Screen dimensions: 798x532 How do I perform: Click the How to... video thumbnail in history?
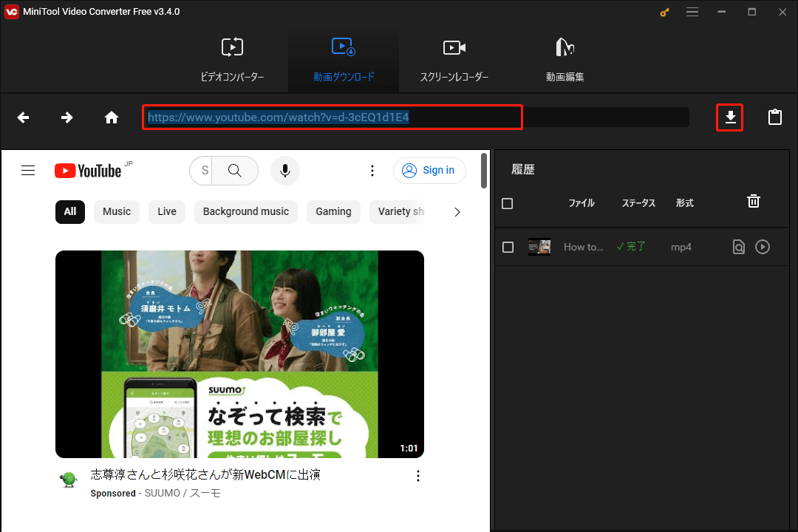point(539,247)
